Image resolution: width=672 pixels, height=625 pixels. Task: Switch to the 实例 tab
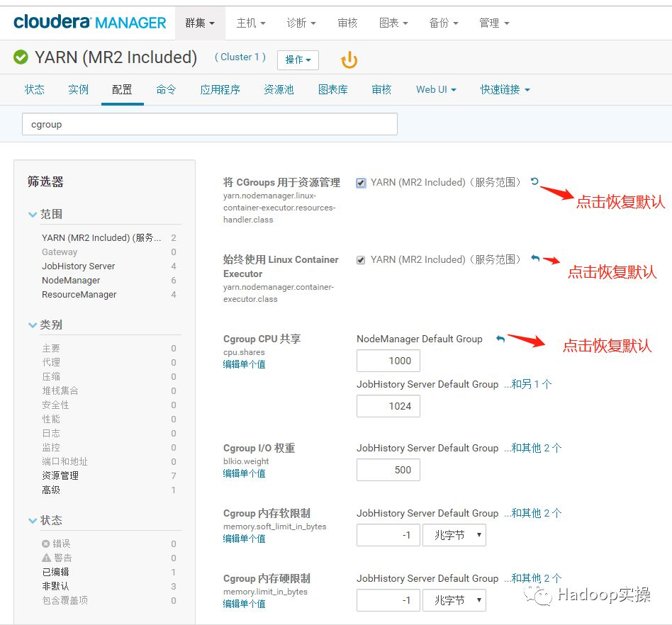[x=79, y=89]
